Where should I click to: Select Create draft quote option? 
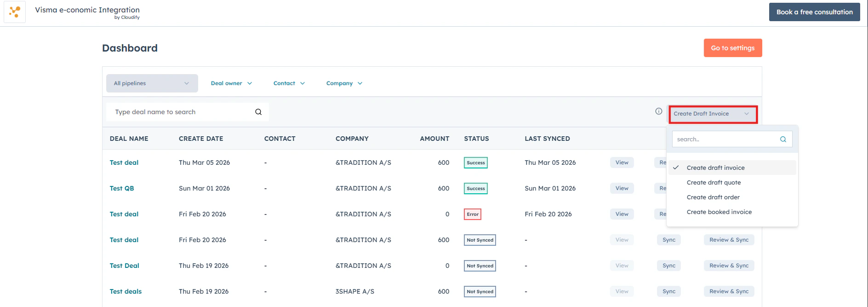point(732,182)
